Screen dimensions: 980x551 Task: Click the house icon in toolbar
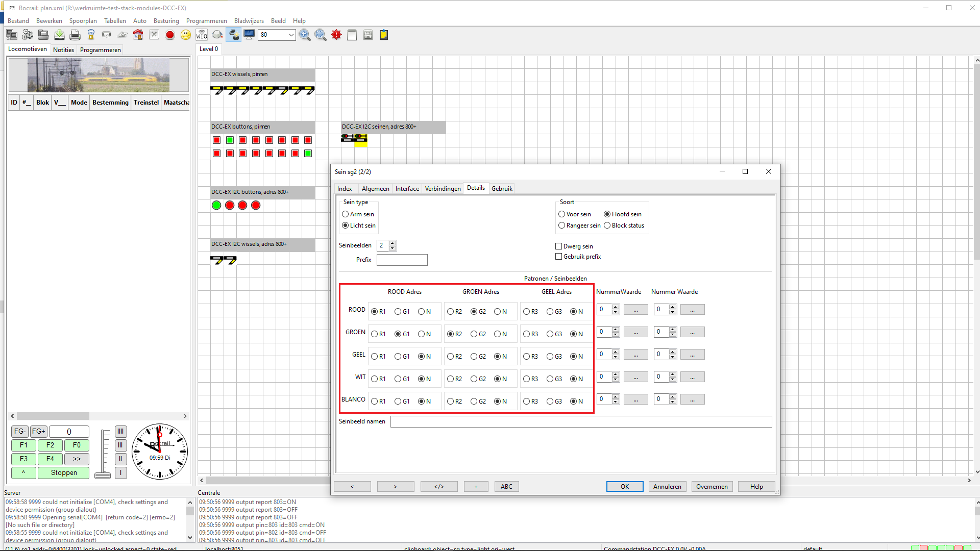138,35
